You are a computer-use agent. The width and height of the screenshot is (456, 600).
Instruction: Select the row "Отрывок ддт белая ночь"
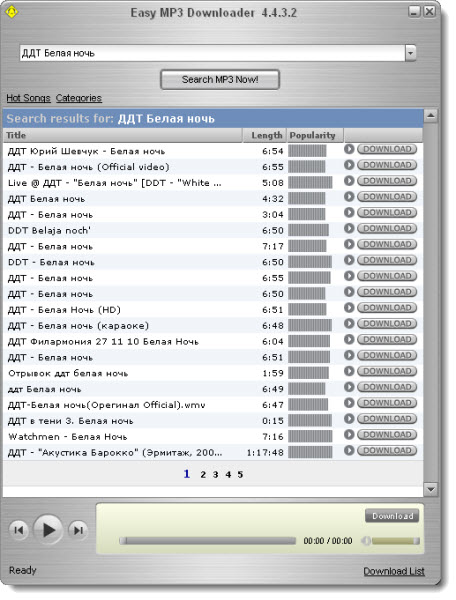point(213,373)
